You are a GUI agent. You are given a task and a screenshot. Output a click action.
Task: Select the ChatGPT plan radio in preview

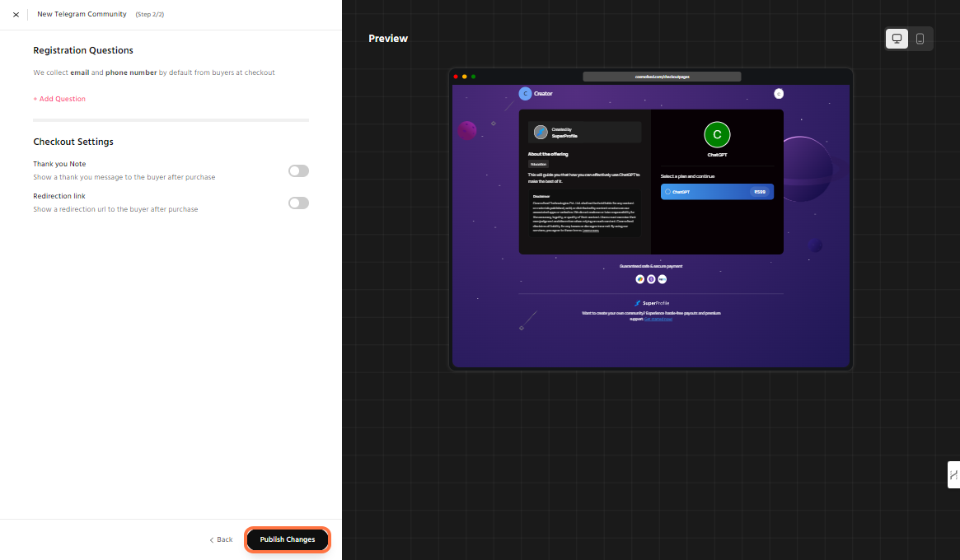(668, 192)
